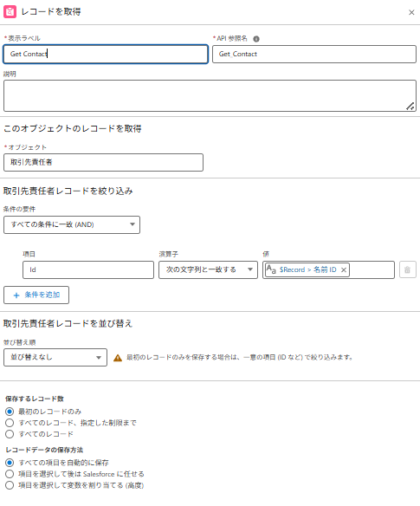Remove the $Record > 名前 ID pill
The height and width of the screenshot is (506, 420).
pyautogui.click(x=344, y=269)
